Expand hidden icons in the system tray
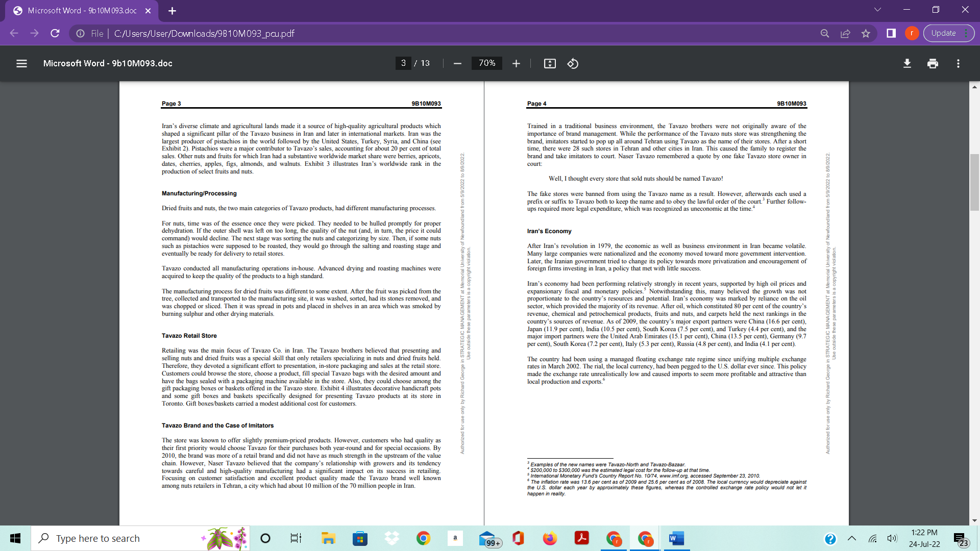 (x=851, y=538)
